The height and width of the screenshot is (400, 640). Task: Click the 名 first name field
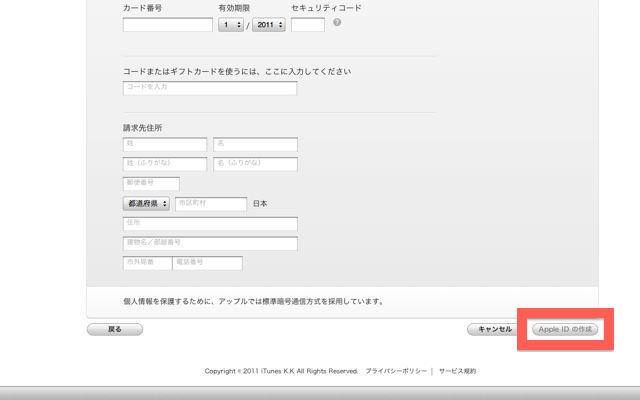[x=256, y=144]
